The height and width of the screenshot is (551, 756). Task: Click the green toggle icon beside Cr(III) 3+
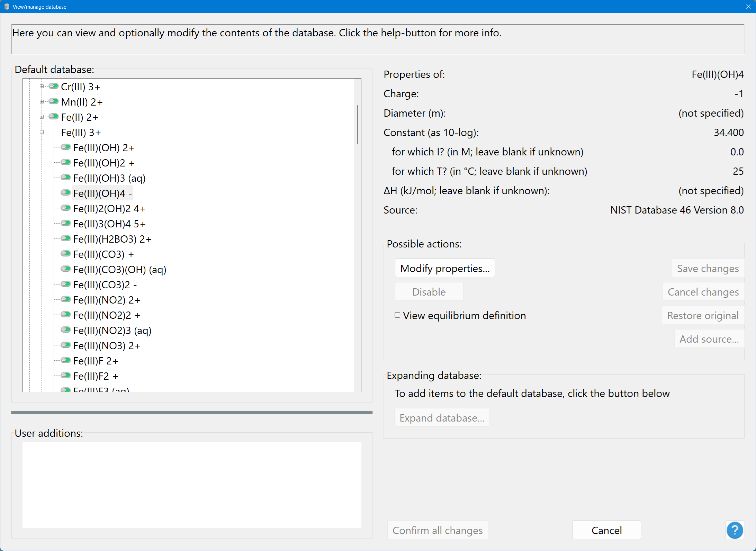[53, 86]
